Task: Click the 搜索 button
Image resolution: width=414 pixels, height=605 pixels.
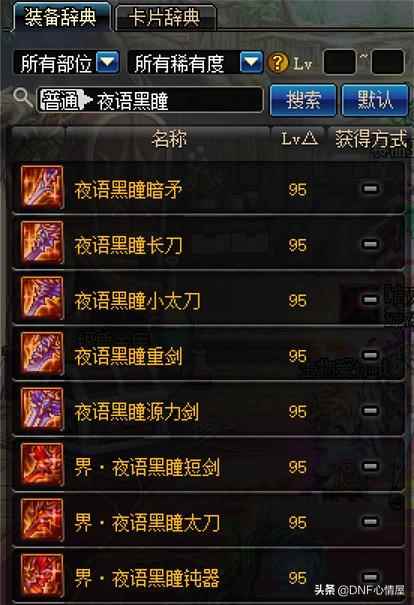Action: [x=303, y=100]
